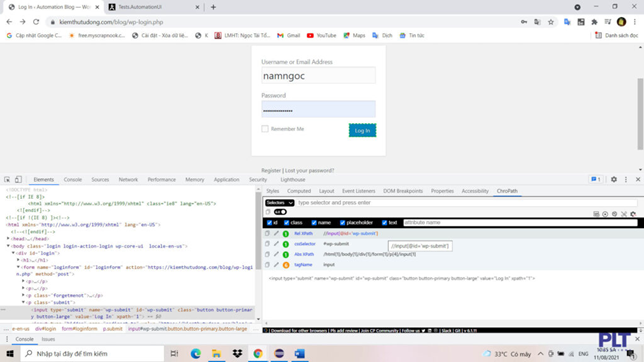Check the Remember Me checkbox
The width and height of the screenshot is (644, 362).
coord(265,129)
